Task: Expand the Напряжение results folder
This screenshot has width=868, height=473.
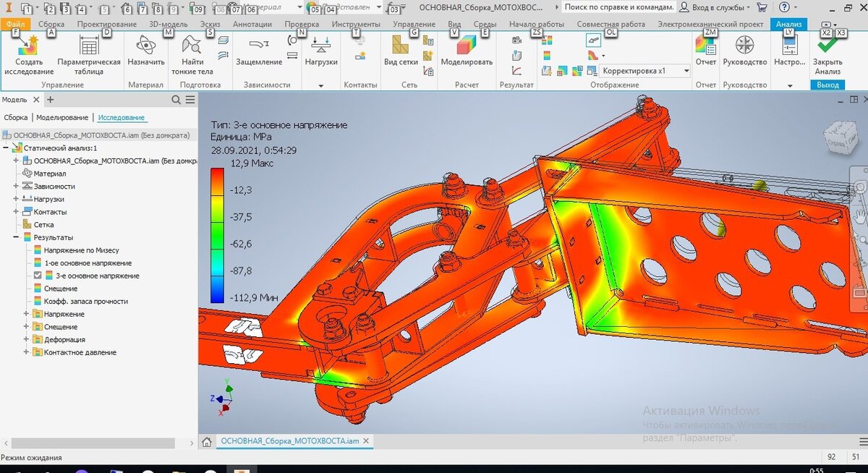Action: (26, 314)
